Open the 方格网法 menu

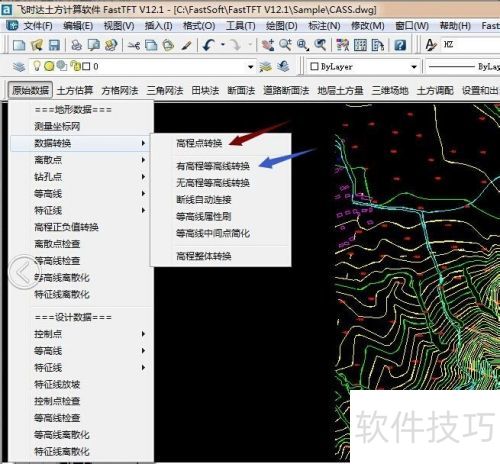(120, 90)
